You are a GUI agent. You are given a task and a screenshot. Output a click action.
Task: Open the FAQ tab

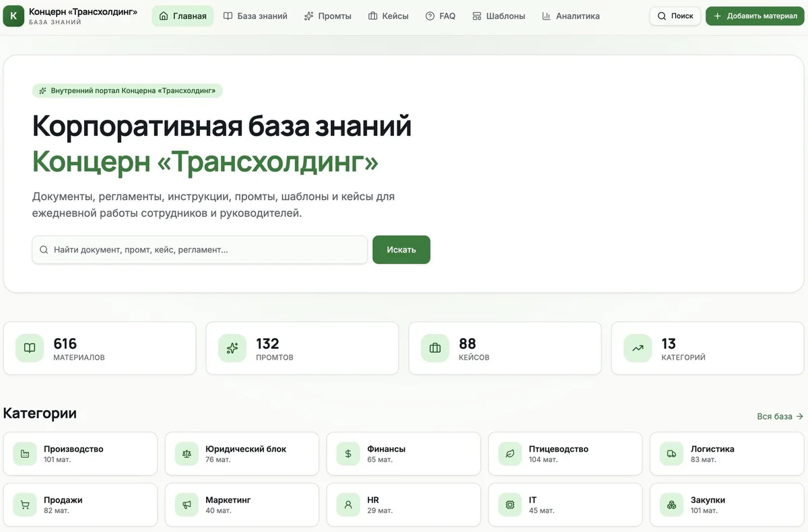tap(440, 15)
